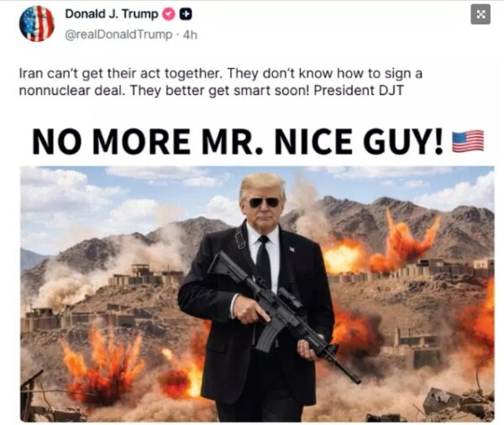This screenshot has height=425, width=504.
Task: Open the 4h timestamp of the post
Action: tap(190, 34)
